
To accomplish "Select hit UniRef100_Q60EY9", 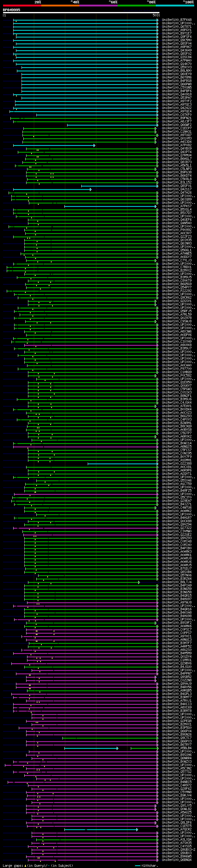I will [x=177, y=74].
